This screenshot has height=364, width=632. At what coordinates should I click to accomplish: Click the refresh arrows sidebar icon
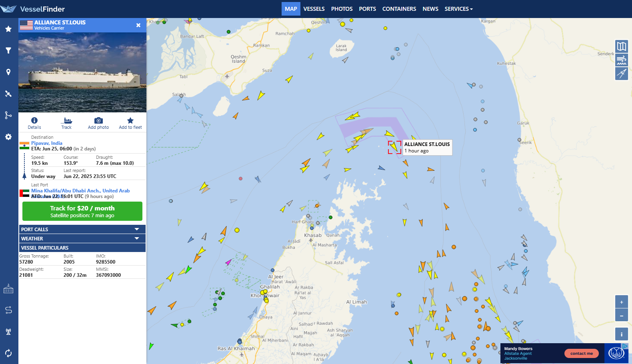[8, 353]
